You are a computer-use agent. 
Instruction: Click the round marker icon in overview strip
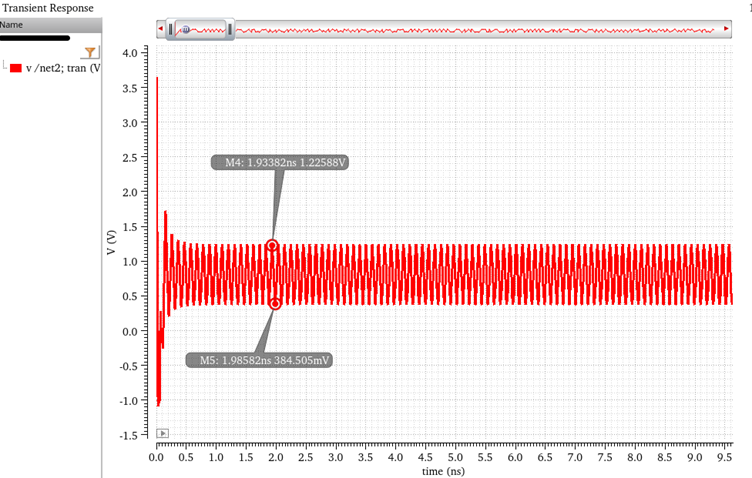click(186, 31)
